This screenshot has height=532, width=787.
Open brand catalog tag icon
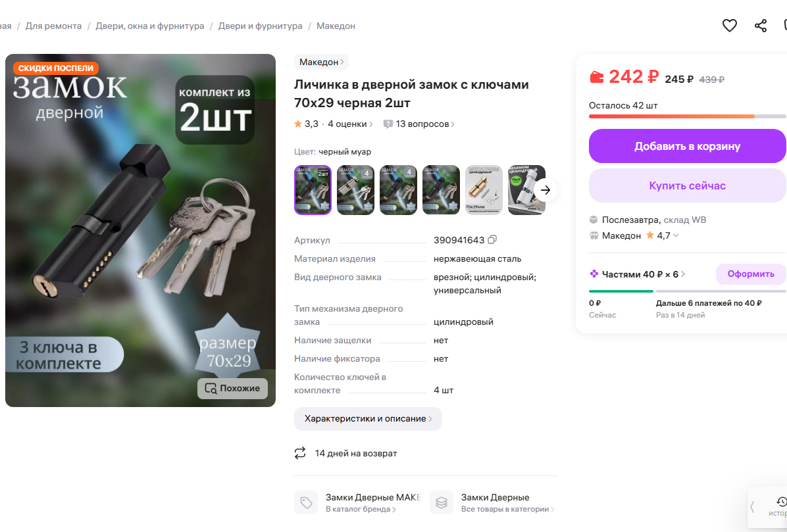(x=306, y=502)
